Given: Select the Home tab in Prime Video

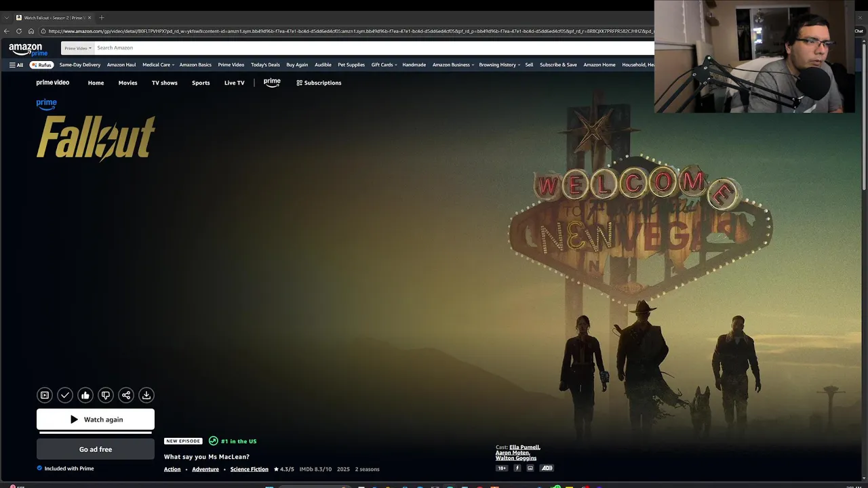Looking at the screenshot, I should pos(96,83).
